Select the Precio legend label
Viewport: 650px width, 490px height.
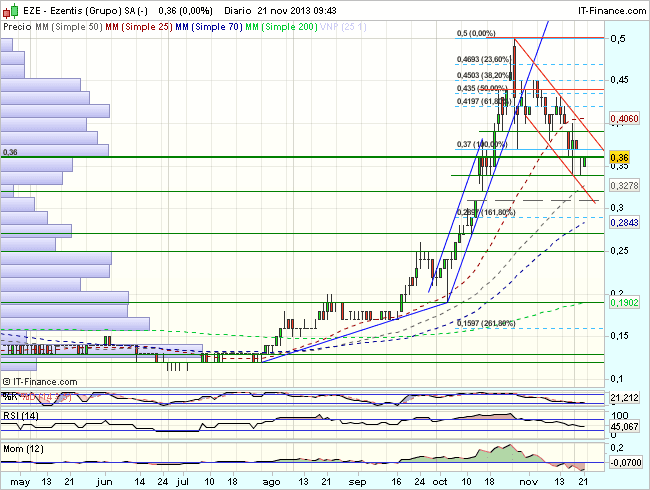point(17,27)
